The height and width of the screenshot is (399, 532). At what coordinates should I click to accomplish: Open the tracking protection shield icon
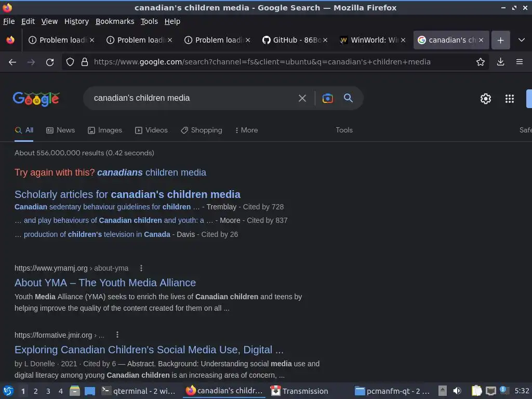coord(70,62)
